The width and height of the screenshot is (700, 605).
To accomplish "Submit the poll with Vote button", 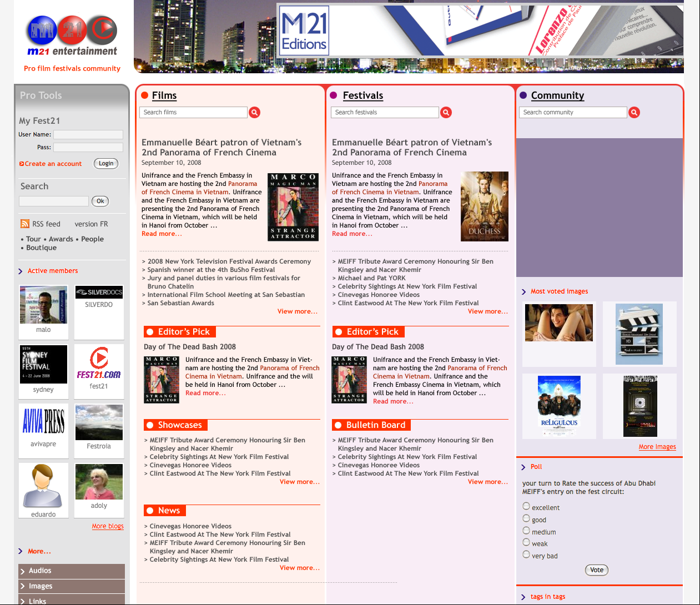I will click(x=597, y=570).
